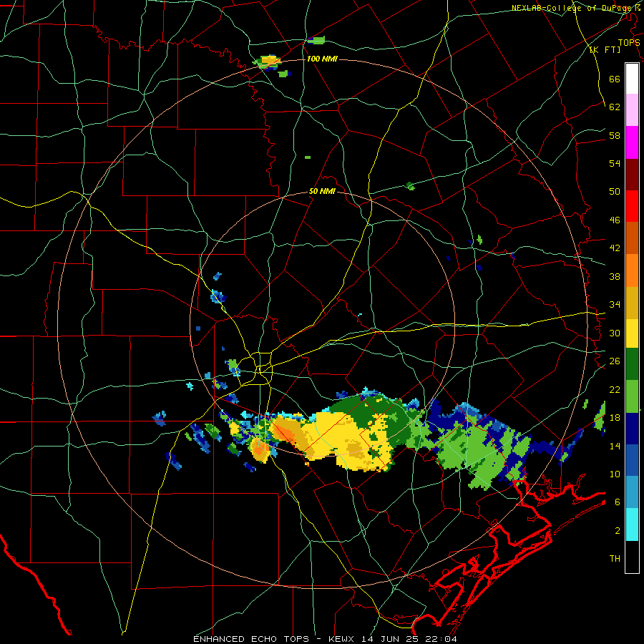Select the bright red legend swatch

click(632, 206)
